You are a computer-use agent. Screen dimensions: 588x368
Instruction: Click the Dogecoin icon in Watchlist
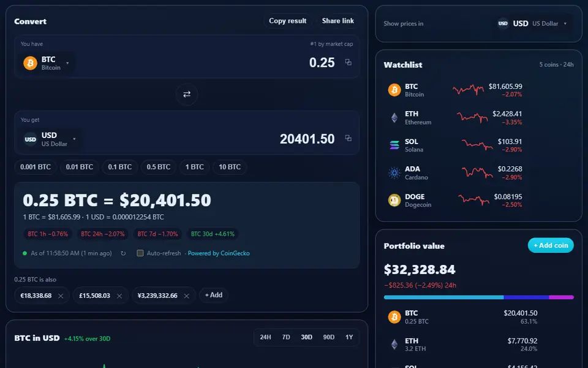(394, 201)
